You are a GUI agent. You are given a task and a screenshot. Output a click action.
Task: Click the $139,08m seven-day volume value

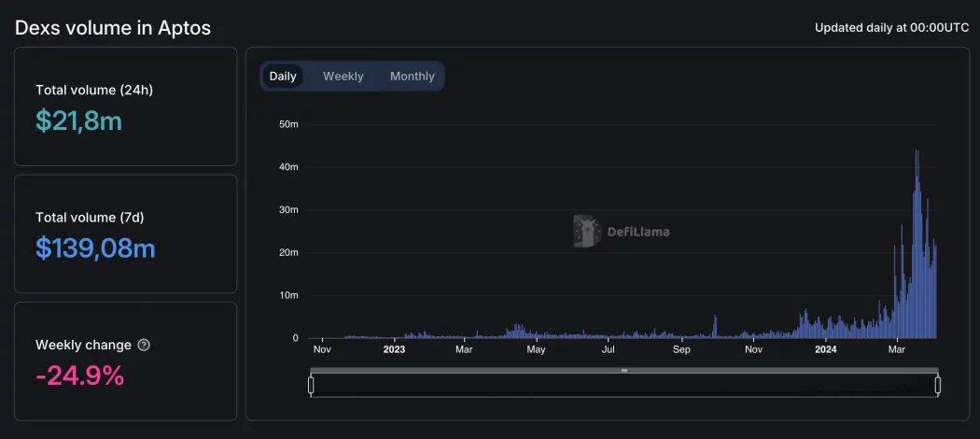click(95, 248)
